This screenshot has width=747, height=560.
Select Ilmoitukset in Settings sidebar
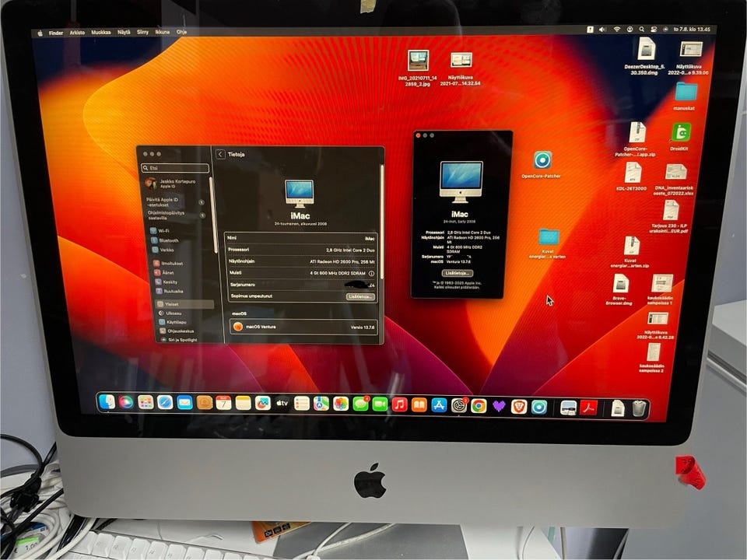pos(168,264)
